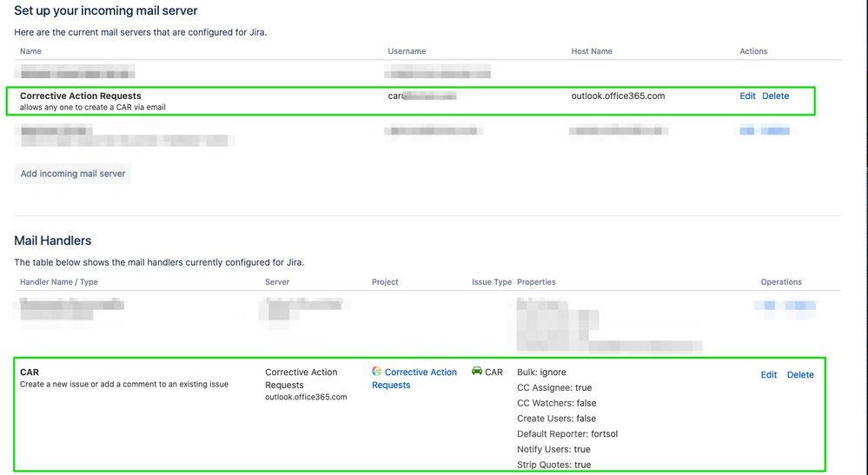Click Add incoming mail server button
Image resolution: width=868 pixels, height=475 pixels.
72,174
